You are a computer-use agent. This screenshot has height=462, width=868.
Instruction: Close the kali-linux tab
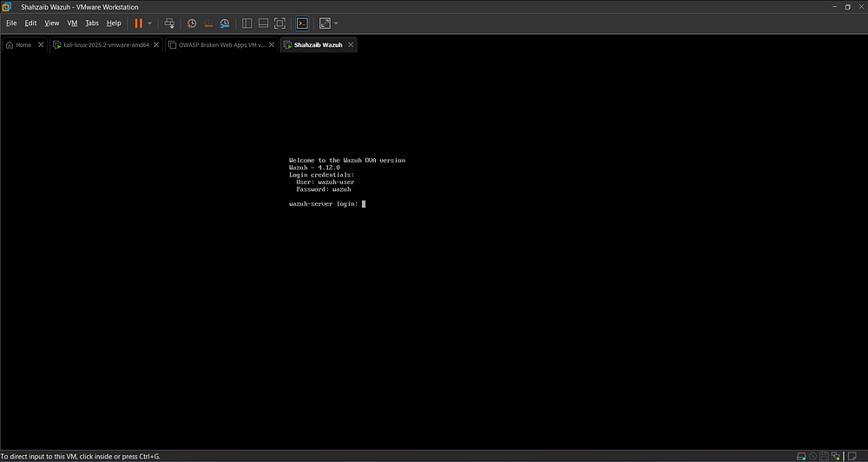pyautogui.click(x=156, y=45)
